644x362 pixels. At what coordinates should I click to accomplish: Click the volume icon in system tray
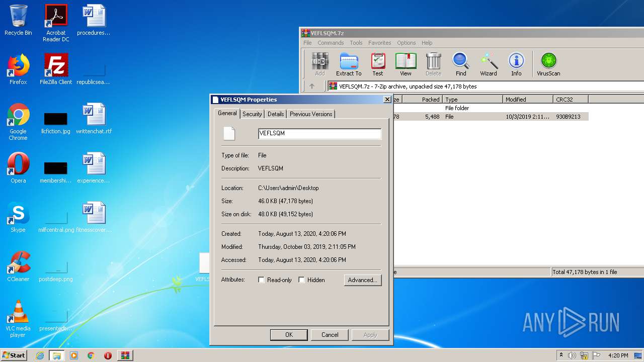pos(572,355)
